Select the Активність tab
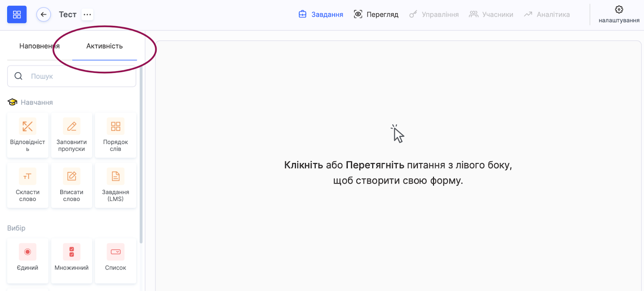This screenshot has height=291, width=644. click(x=104, y=46)
